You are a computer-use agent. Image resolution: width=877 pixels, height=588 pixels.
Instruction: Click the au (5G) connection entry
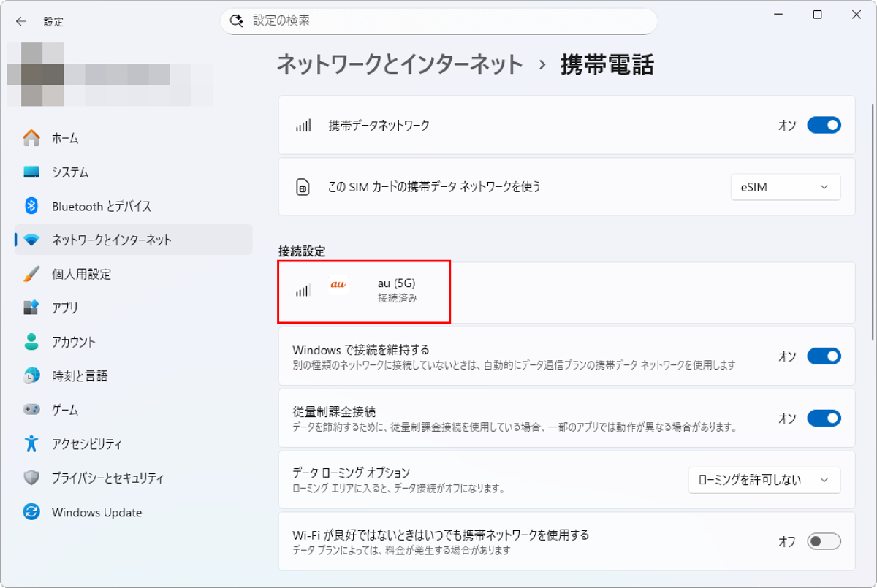(x=566, y=292)
